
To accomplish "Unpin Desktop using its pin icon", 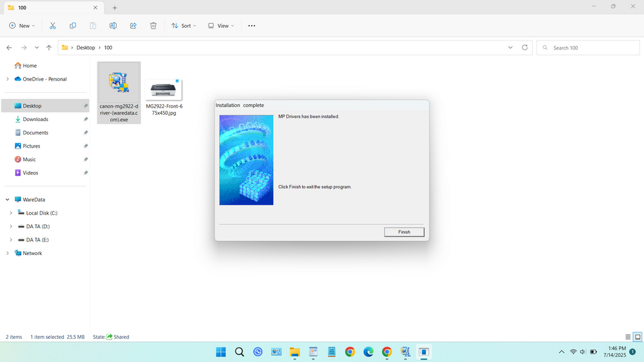I will tap(86, 106).
